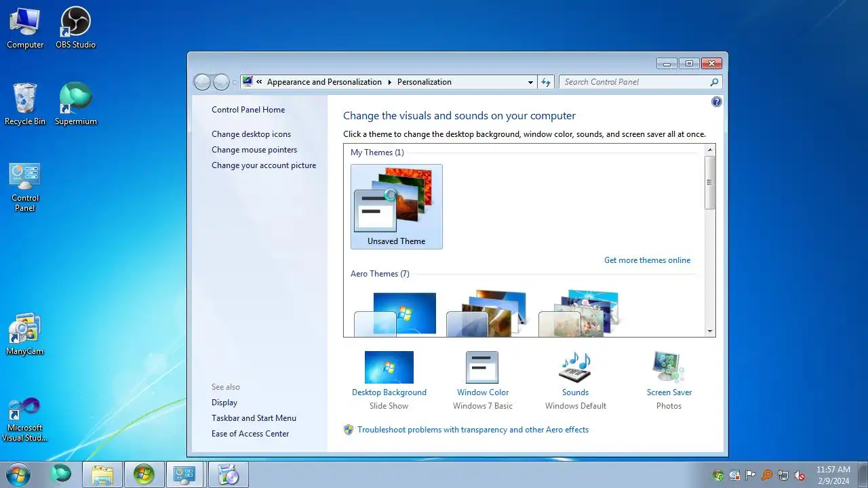
Task: Click the Show desktop button
Action: click(863, 474)
